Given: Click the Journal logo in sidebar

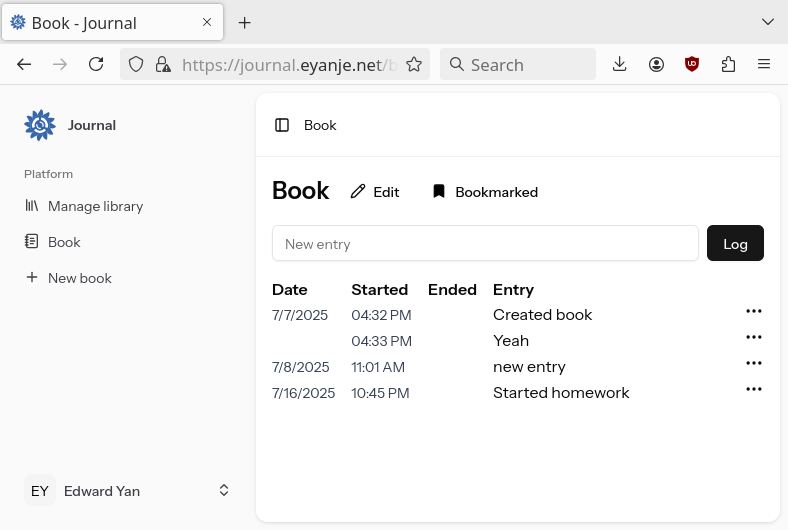Looking at the screenshot, I should [40, 125].
